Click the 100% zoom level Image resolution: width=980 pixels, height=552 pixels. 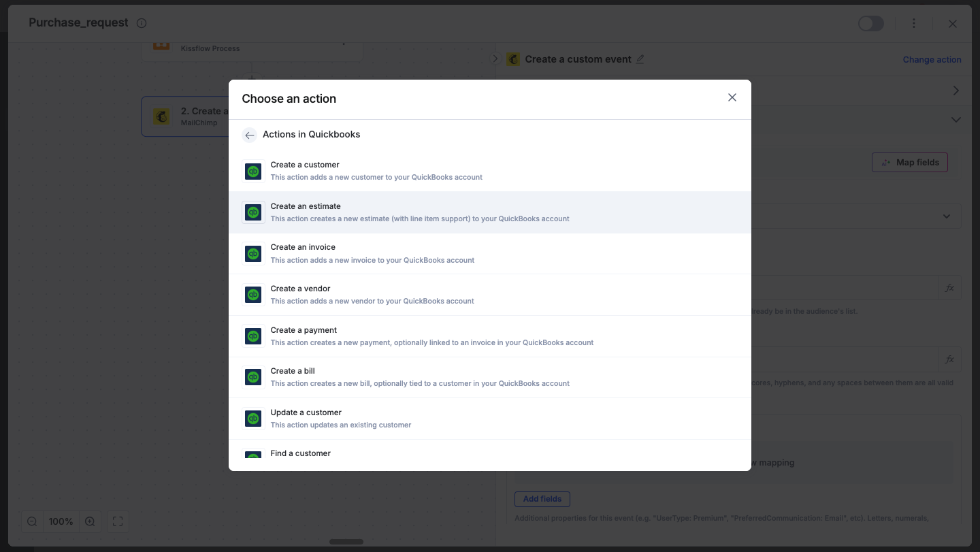click(x=61, y=522)
